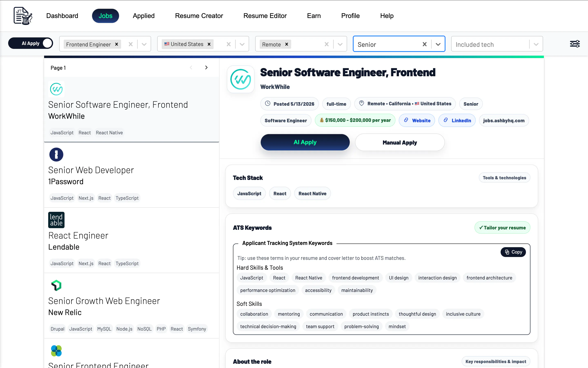The width and height of the screenshot is (588, 368).
Task: Click the salary range chip
Action: point(355,120)
